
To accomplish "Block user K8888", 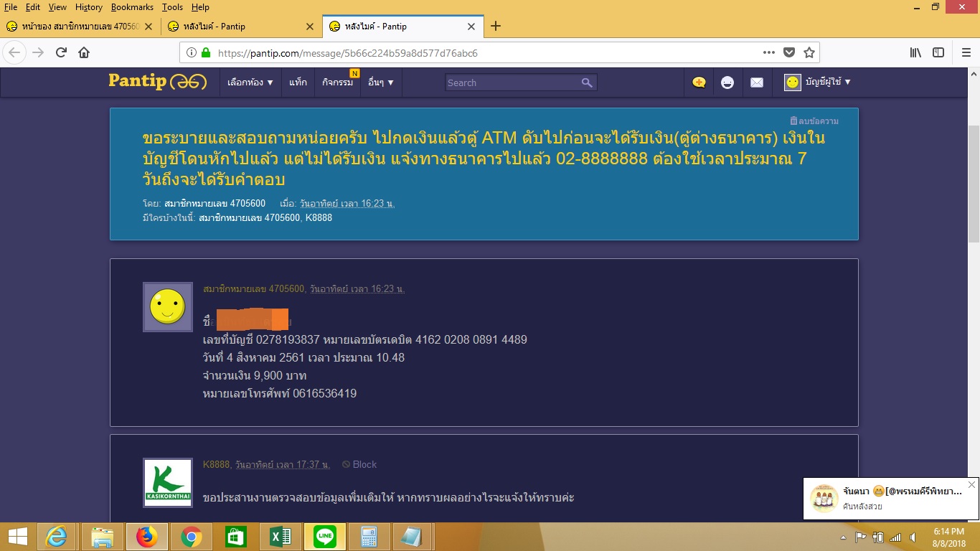I will [x=359, y=464].
